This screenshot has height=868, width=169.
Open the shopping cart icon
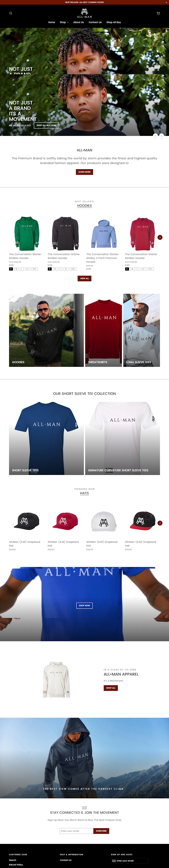click(158, 13)
